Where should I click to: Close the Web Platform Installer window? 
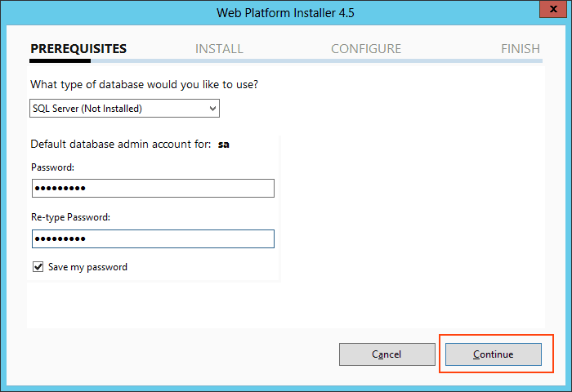(x=553, y=9)
